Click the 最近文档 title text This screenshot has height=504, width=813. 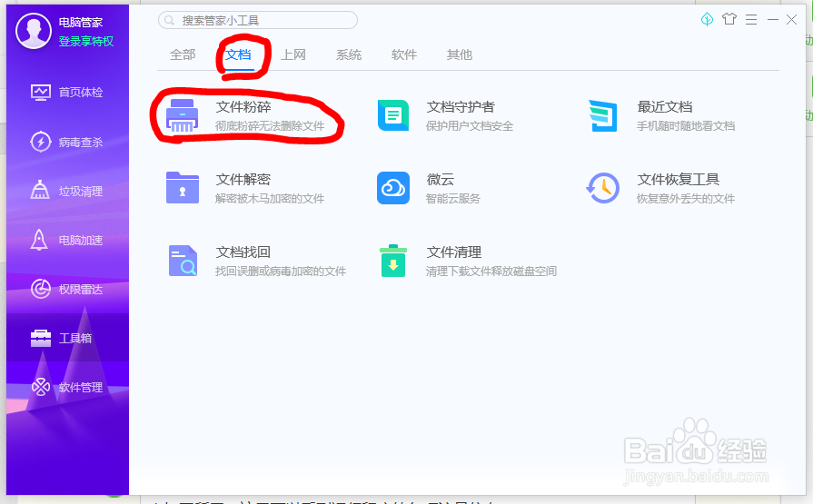pyautogui.click(x=665, y=107)
